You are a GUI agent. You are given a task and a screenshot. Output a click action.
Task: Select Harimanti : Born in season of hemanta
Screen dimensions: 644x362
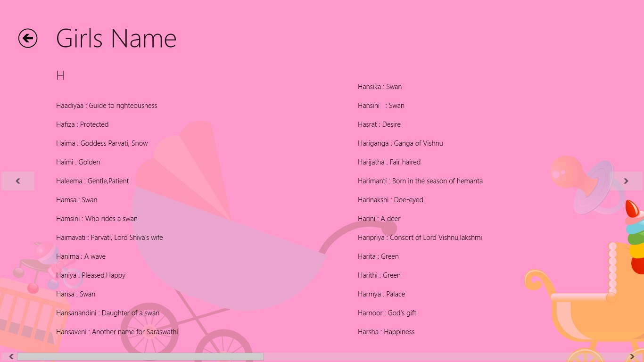[420, 181]
